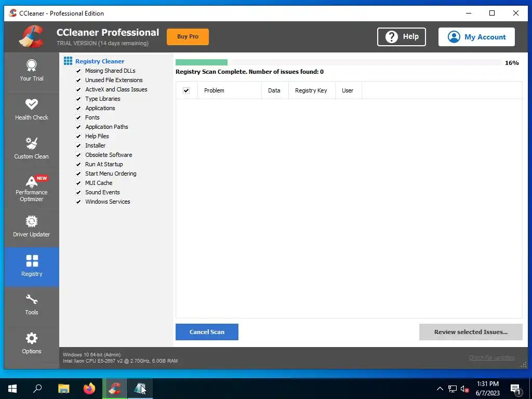Open the Help button
The image size is (532, 399).
tap(402, 37)
